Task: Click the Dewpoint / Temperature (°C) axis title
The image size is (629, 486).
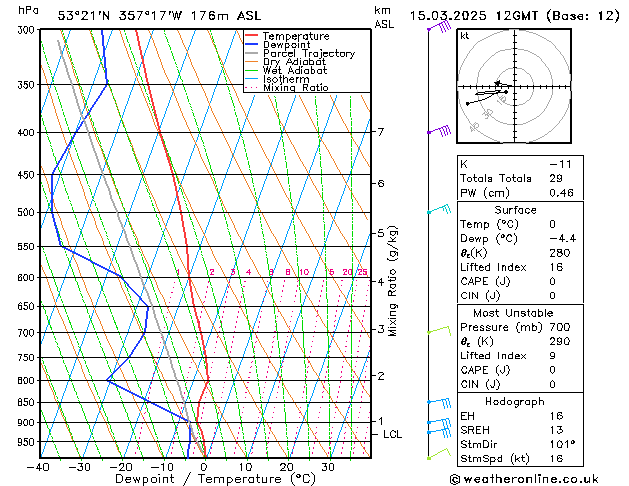Action: click(x=215, y=479)
